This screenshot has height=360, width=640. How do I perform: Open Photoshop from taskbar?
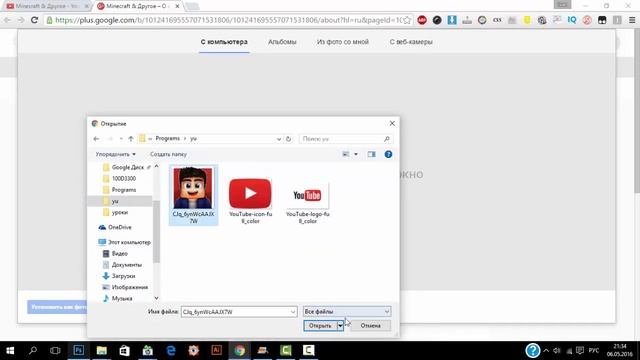pyautogui.click(x=78, y=351)
